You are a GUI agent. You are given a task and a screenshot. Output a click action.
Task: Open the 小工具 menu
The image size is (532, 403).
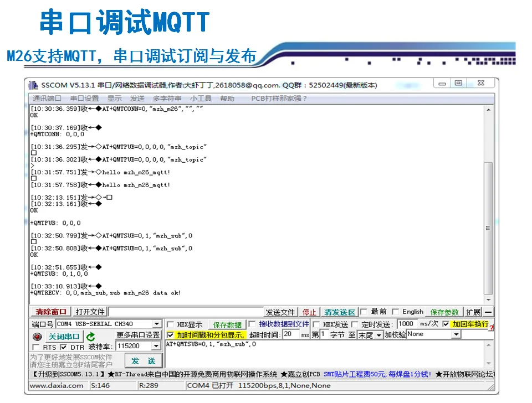(201, 99)
